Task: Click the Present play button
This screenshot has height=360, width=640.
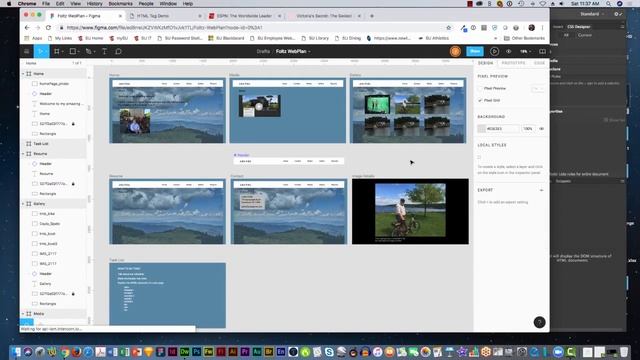Action: tap(494, 51)
